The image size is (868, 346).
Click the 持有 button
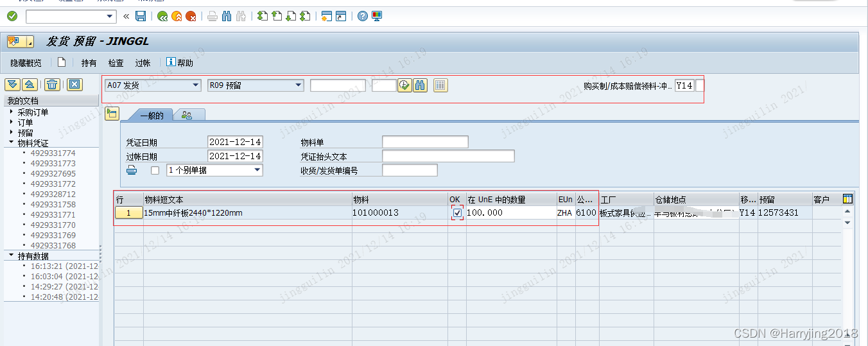tap(89, 63)
